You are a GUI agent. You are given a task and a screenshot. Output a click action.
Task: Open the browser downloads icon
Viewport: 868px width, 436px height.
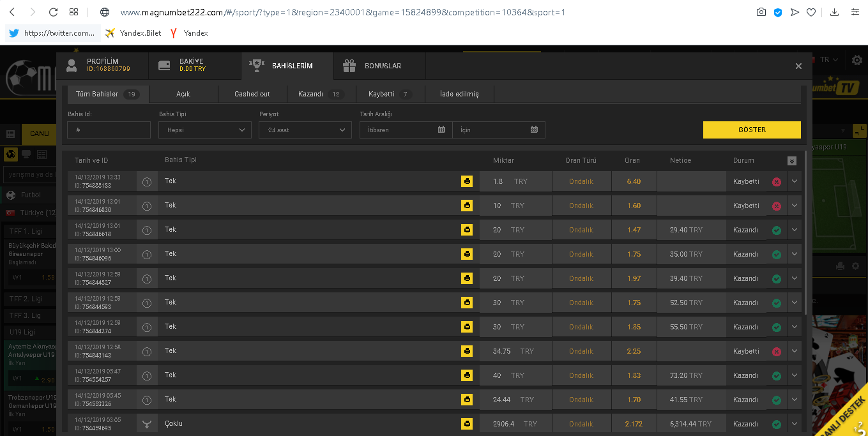(834, 12)
